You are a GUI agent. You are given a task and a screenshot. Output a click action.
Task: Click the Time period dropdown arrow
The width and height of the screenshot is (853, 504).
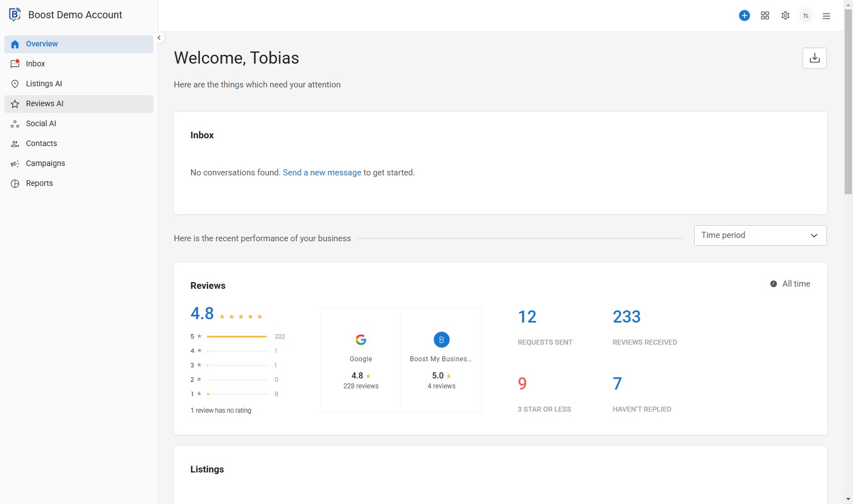(x=814, y=235)
